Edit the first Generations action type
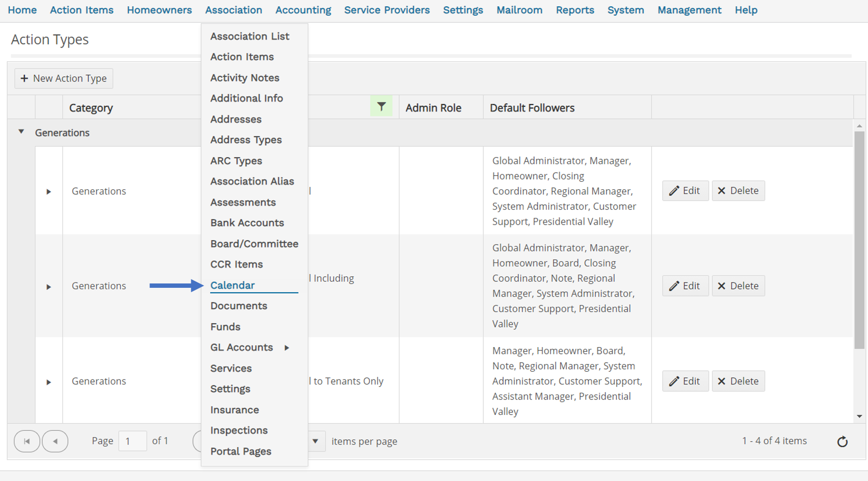Image resolution: width=868 pixels, height=481 pixels. tap(685, 191)
